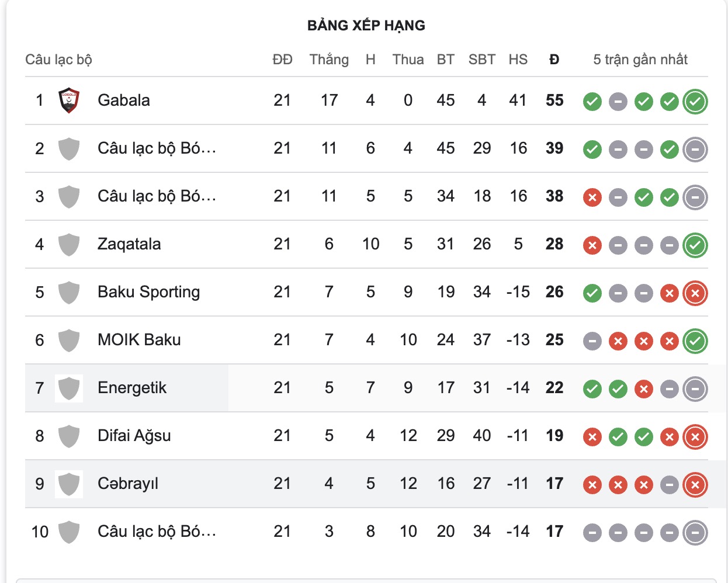Click Baku Sporting's latest loss icon

click(695, 293)
